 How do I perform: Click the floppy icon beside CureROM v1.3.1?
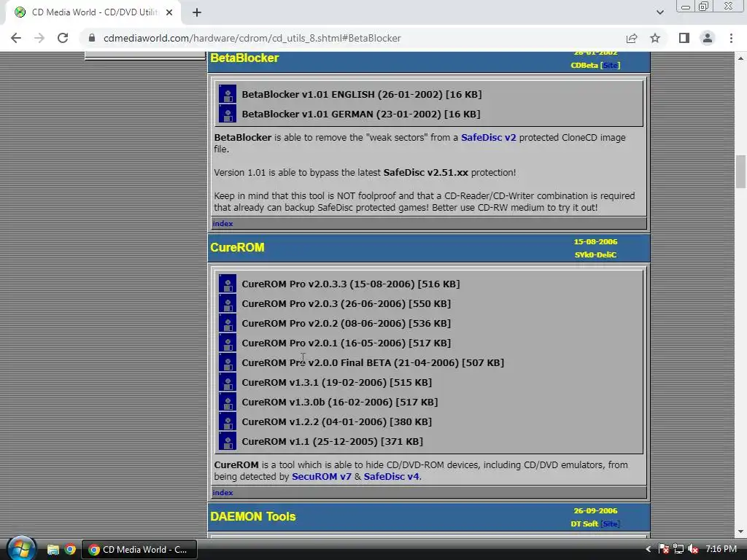228,382
